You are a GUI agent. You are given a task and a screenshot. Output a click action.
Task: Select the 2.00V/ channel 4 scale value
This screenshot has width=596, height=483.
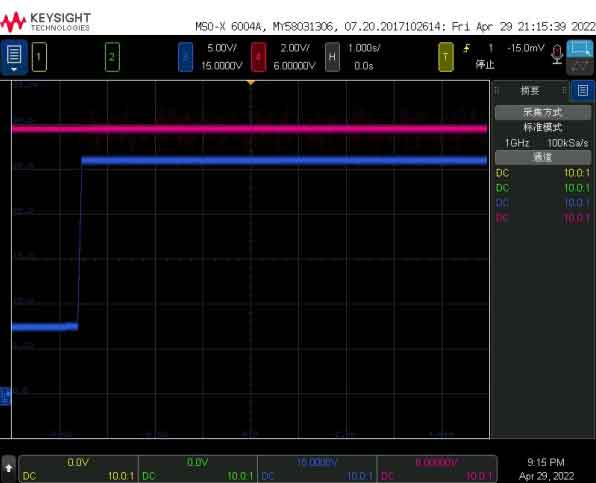295,48
